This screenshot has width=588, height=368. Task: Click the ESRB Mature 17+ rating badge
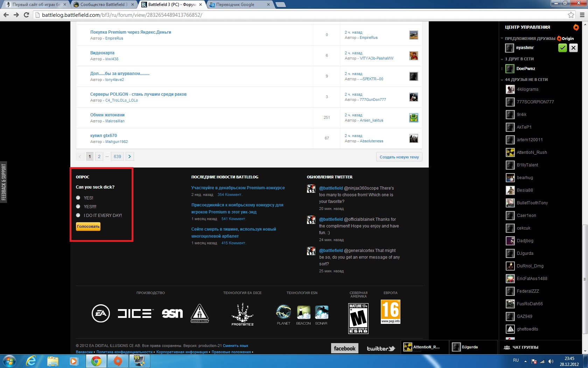tap(358, 318)
